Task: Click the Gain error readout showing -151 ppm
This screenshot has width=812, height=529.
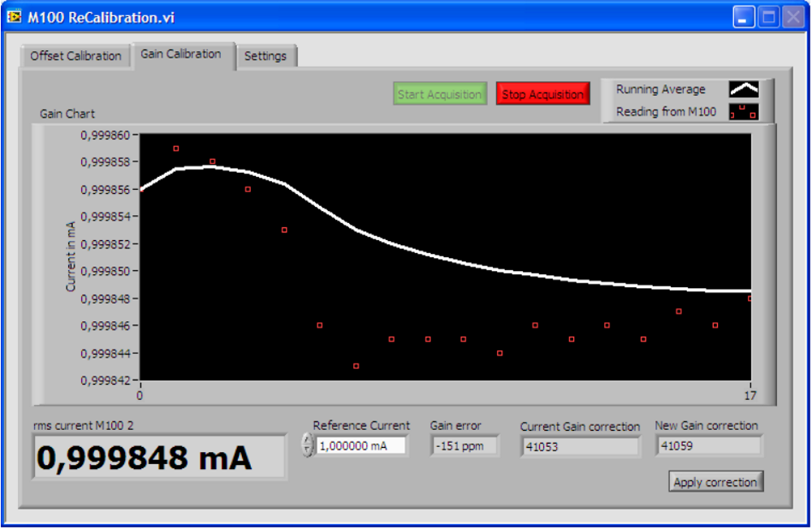Action: (x=464, y=445)
